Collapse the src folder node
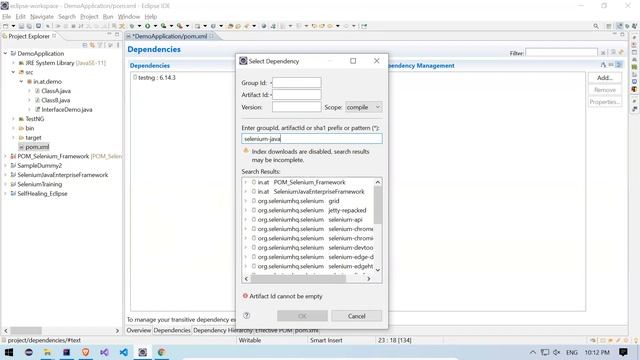640x360 pixels. (13, 72)
